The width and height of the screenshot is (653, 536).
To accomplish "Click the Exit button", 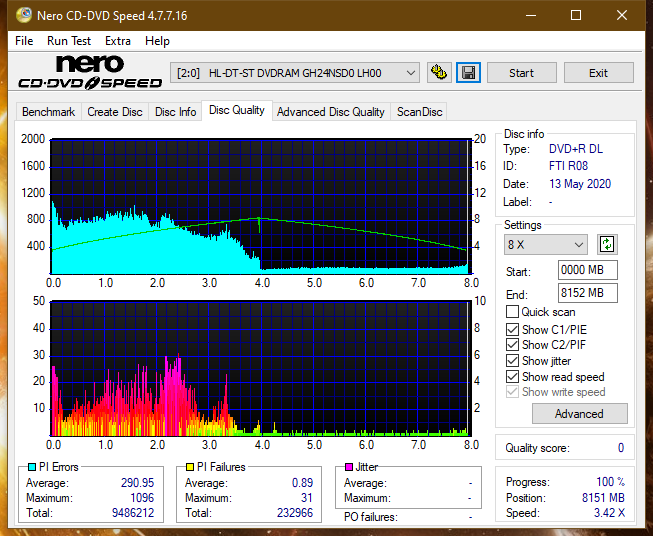I will coord(598,73).
